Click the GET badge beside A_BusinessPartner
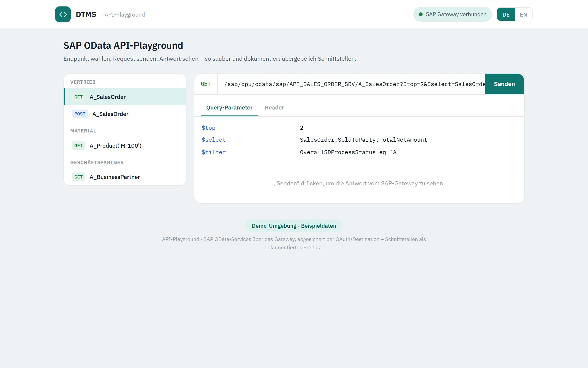 (79, 177)
